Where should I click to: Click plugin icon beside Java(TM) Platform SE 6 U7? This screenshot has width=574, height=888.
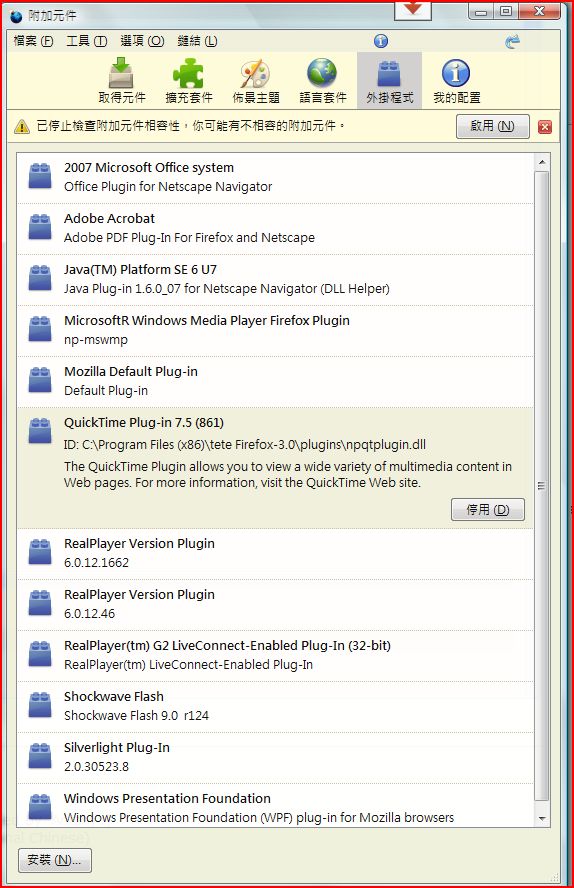[40, 278]
